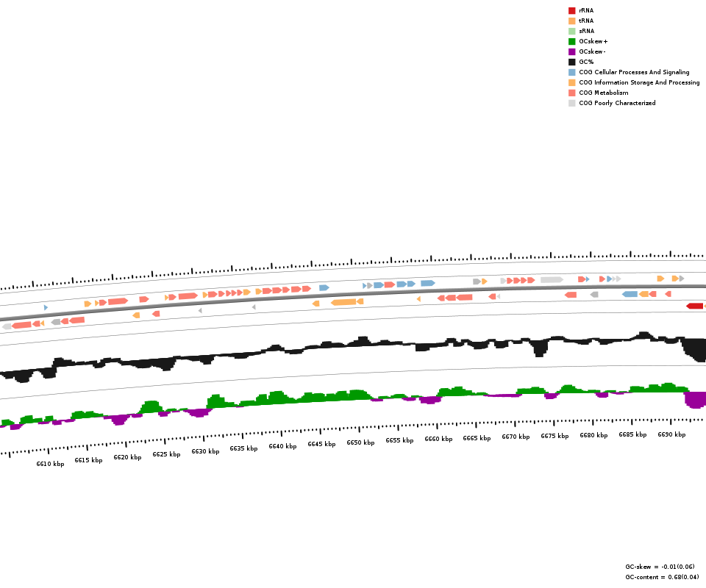This screenshot has height=588, width=706.
Task: Click the black GC% legend swatch
Action: pos(571,62)
